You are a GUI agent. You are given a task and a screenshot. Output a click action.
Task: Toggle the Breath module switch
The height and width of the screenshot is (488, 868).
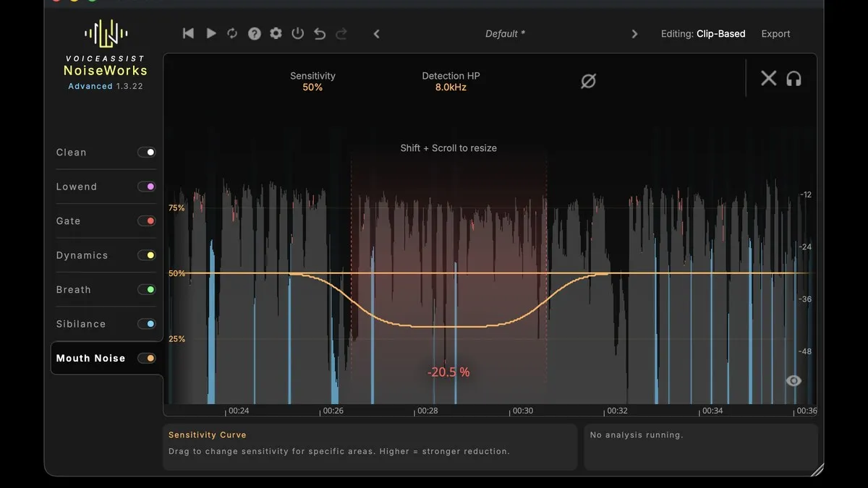147,290
